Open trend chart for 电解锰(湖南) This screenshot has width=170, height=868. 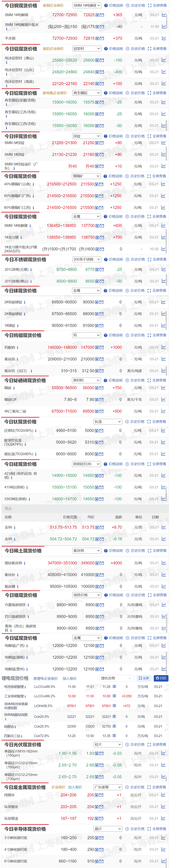tap(164, 657)
